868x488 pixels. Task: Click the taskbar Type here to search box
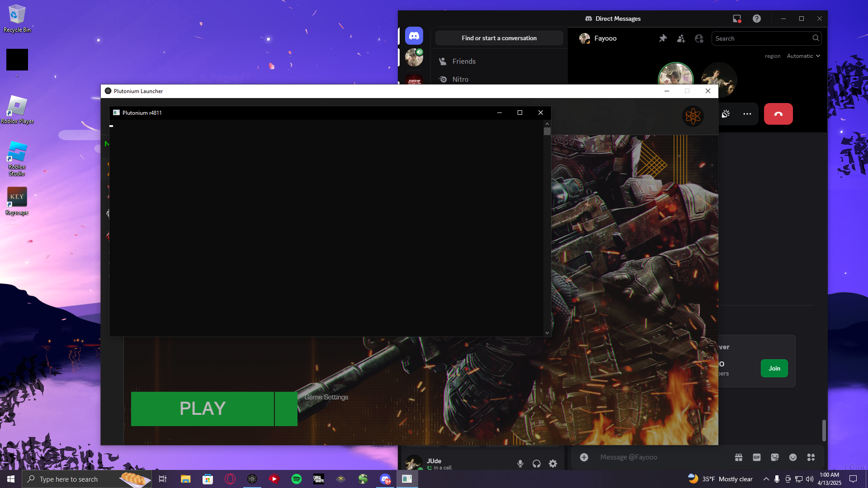[x=87, y=479]
